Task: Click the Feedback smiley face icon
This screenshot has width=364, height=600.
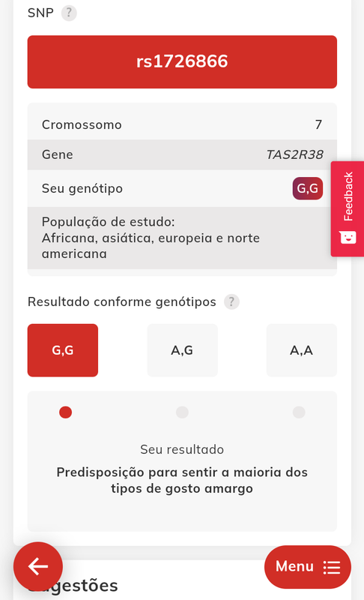Action: pos(348,237)
